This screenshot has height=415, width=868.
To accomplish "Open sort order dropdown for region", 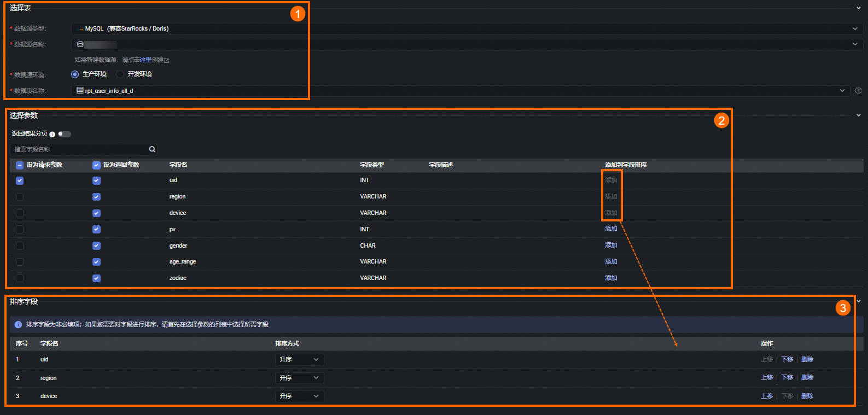I will 300,378.
